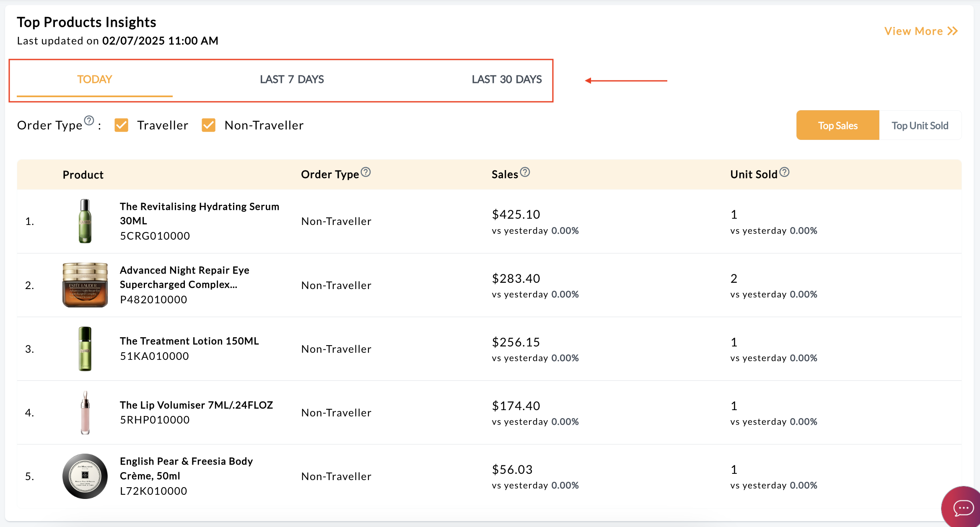Click the Revitalising Hydrating Serum thumbnail
The image size is (980, 527).
click(85, 221)
